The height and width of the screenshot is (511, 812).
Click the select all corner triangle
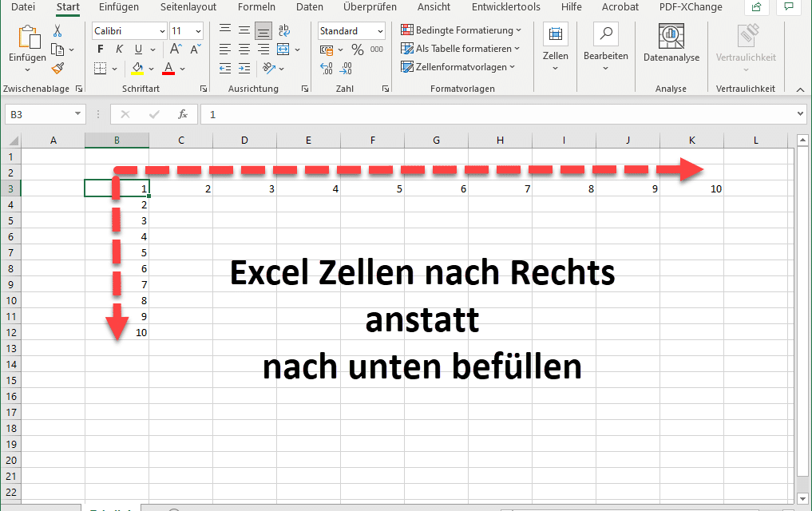[13, 141]
